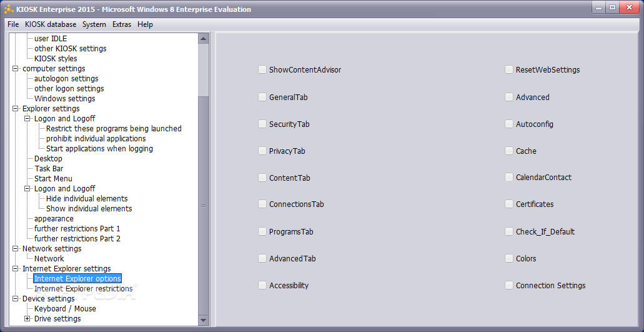This screenshot has height=332, width=644.
Task: Expand the Drive settings node
Action: 27,318
